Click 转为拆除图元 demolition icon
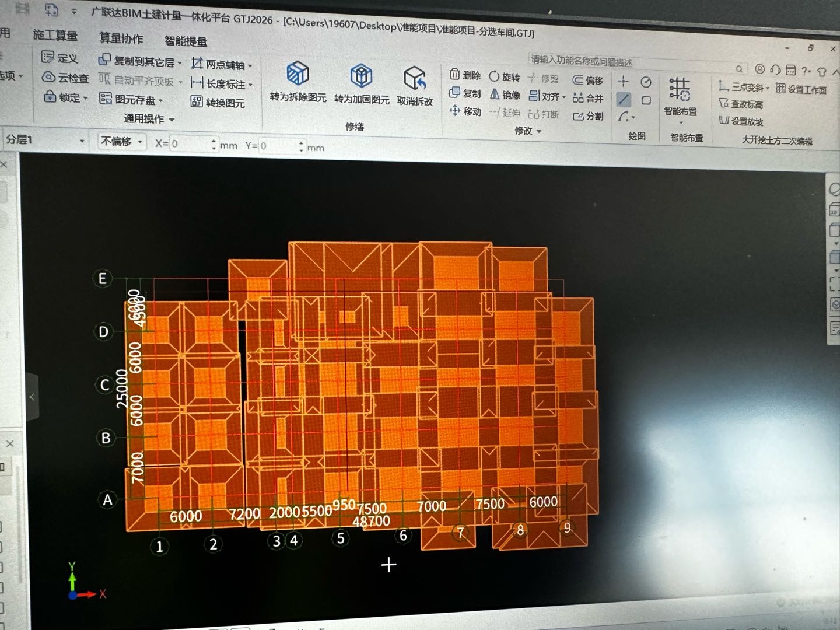The height and width of the screenshot is (630, 840). [298, 74]
